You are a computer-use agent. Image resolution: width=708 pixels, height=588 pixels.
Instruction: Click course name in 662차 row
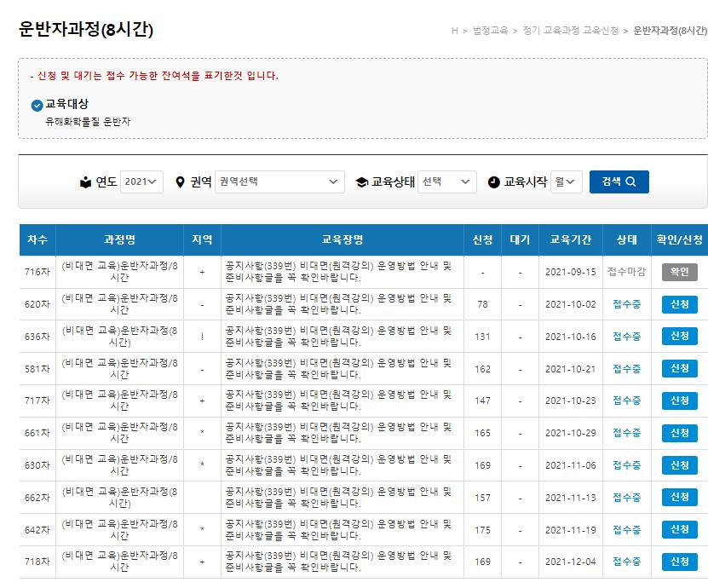coord(119,497)
